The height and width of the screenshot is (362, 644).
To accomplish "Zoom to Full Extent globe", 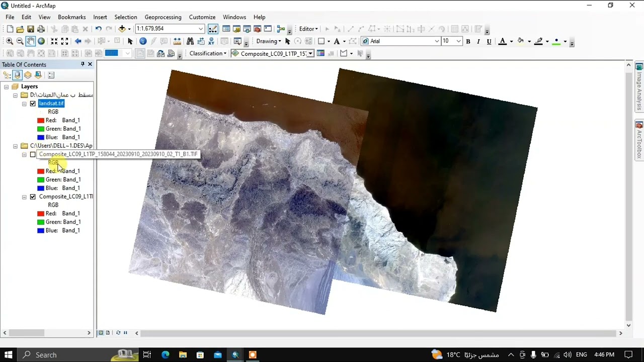I will tap(41, 41).
